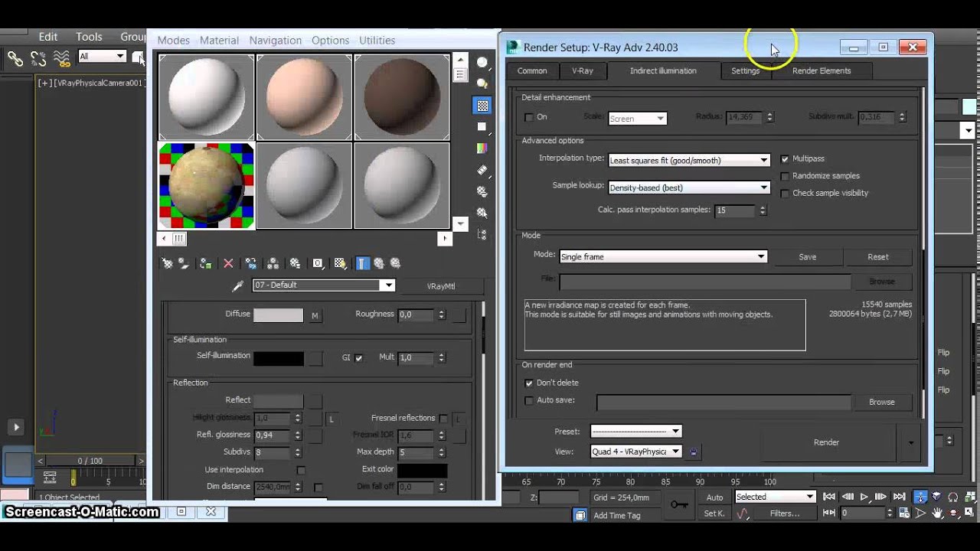Click the Sample Type sphere icon

[x=482, y=63]
